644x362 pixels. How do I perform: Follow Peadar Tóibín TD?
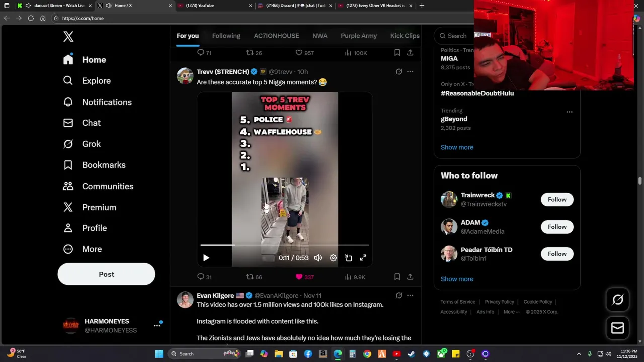click(x=557, y=254)
